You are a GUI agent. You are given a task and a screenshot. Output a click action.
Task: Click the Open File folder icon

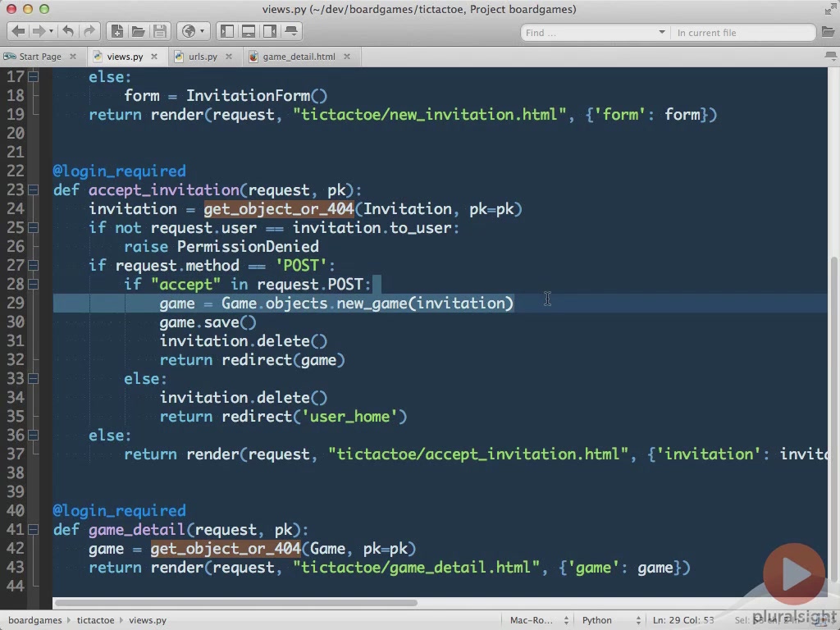pos(138,32)
